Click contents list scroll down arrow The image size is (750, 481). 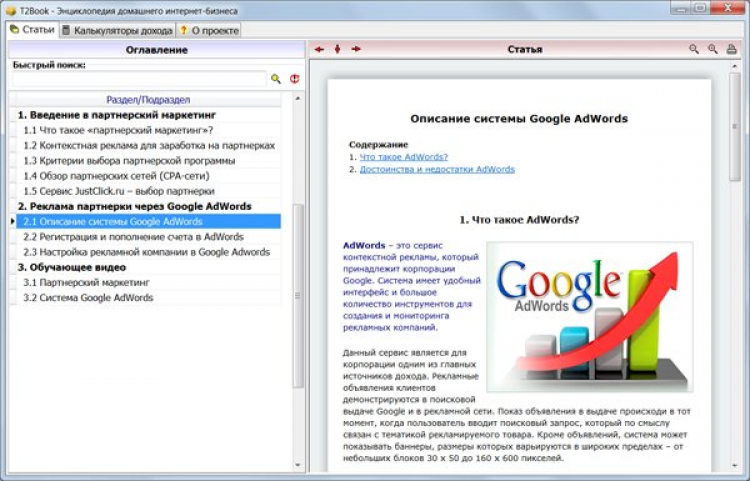(298, 465)
